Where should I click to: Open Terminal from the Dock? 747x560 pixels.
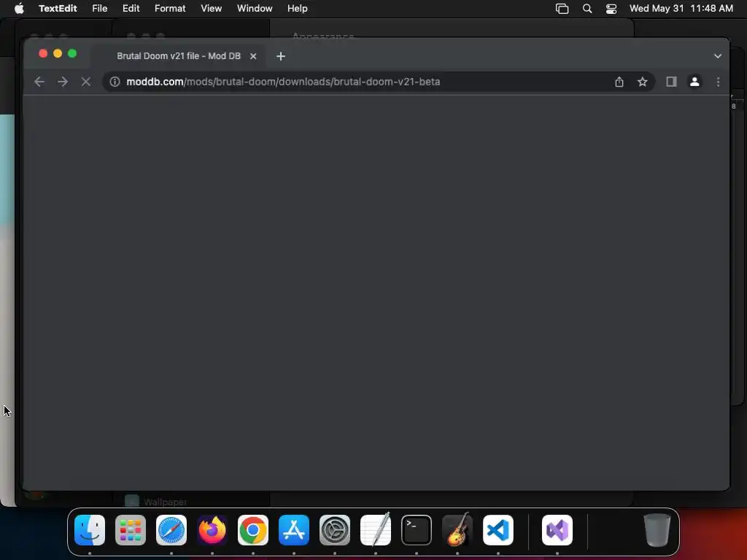click(x=417, y=530)
